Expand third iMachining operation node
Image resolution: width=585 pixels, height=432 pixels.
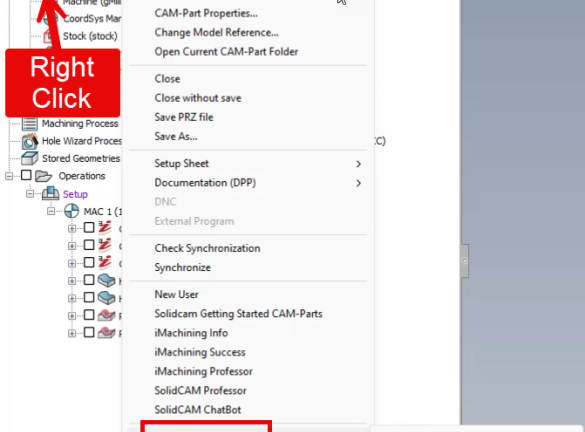click(72, 264)
